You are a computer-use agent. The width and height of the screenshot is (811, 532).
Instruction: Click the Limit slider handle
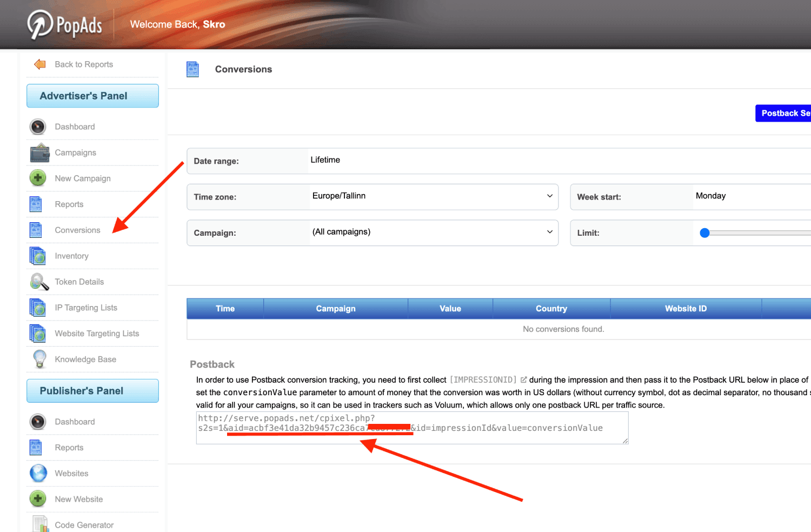(x=704, y=233)
